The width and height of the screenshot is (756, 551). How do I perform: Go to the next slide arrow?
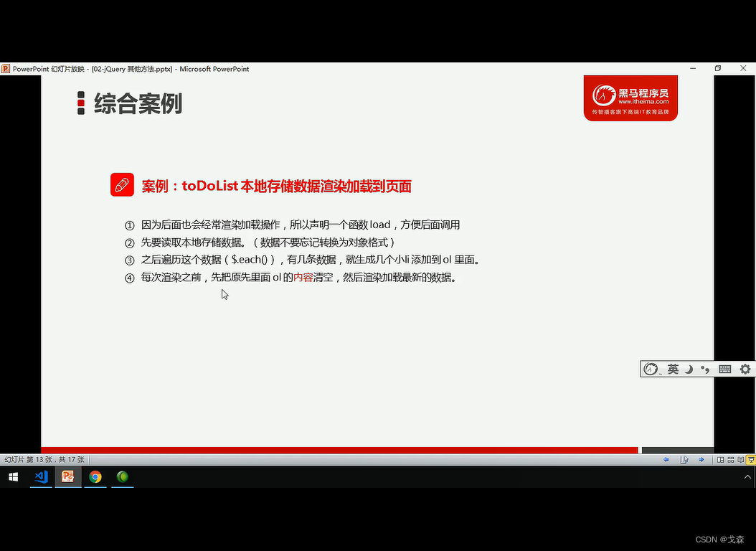tap(701, 459)
